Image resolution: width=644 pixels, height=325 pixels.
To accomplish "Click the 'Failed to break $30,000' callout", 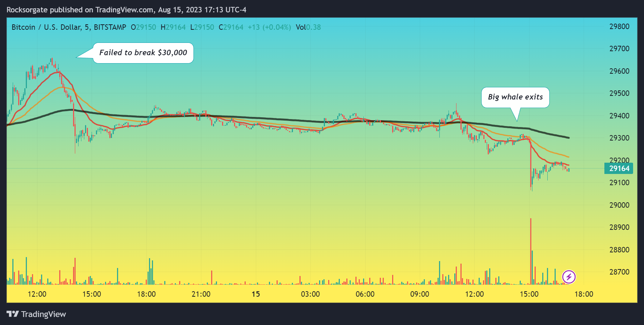I will click(x=143, y=53).
